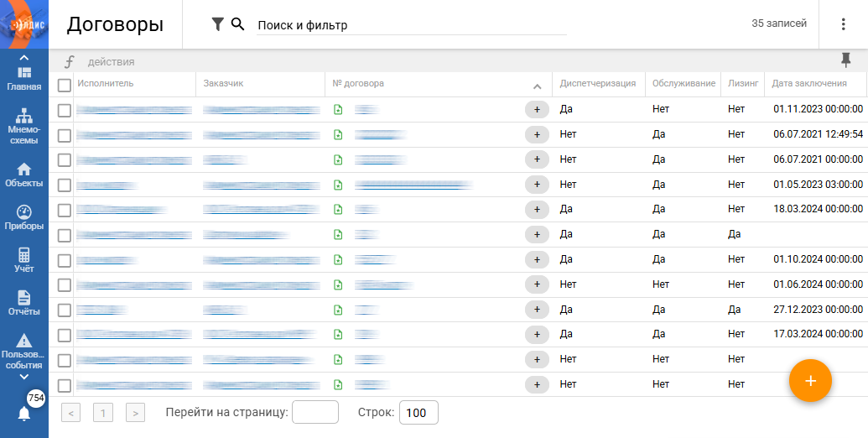Open Учёт section in sidebar
The height and width of the screenshot is (438, 868).
[24, 260]
